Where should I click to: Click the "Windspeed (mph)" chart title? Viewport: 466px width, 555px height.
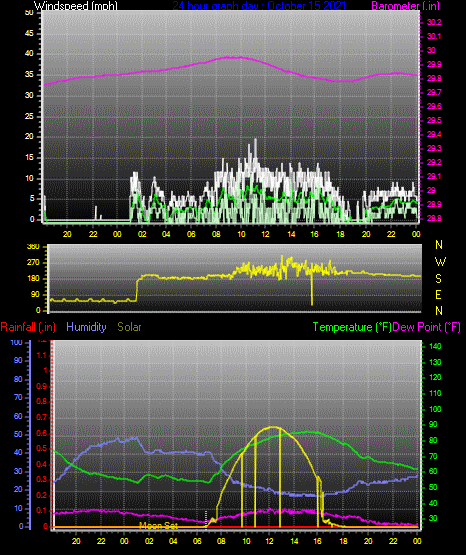pyautogui.click(x=76, y=5)
